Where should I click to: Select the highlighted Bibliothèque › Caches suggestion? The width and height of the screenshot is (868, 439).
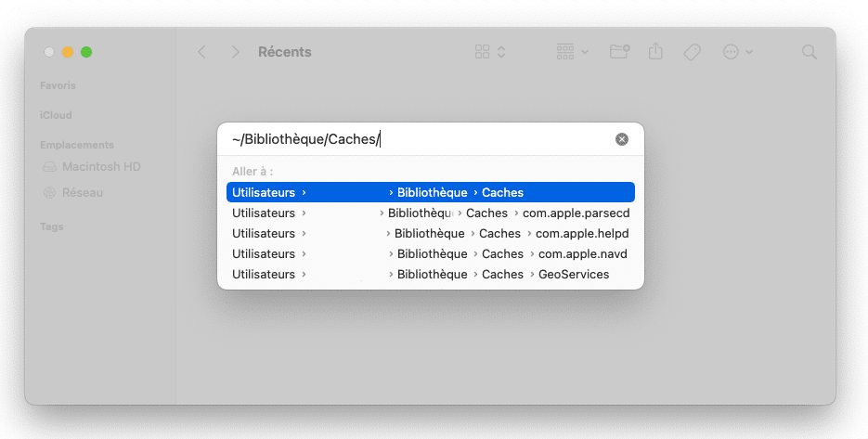coord(430,192)
